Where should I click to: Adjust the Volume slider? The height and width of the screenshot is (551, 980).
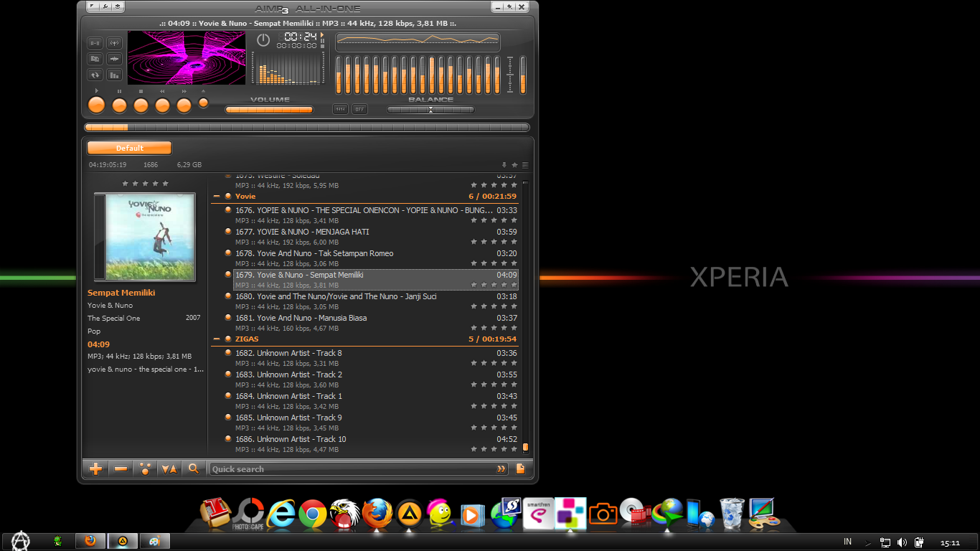tap(269, 110)
